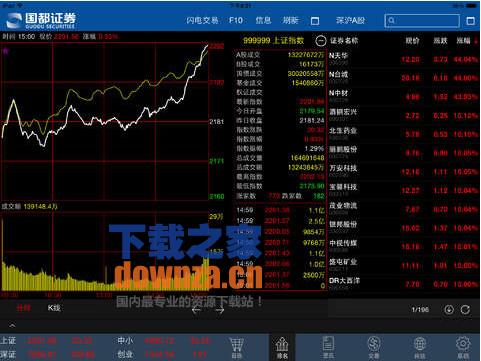
Task: Sort list by 涨跌 column
Action: point(440,41)
